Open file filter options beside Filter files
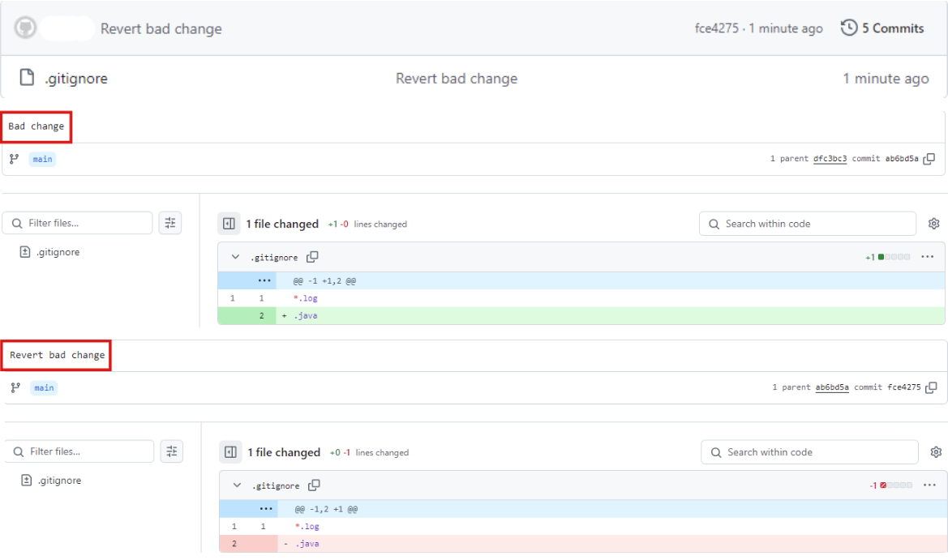The height and width of the screenshot is (560, 948). 170,222
